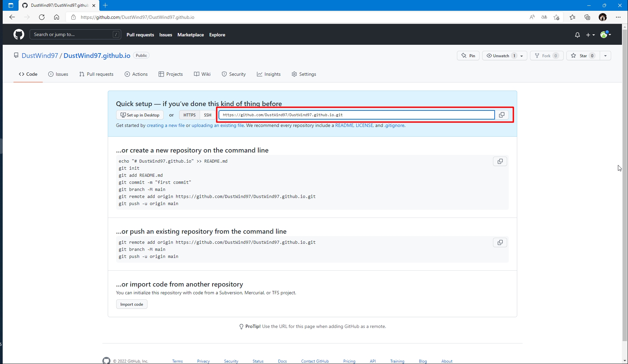Image resolution: width=628 pixels, height=364 pixels.
Task: Open the creating a new file link
Action: point(166,125)
